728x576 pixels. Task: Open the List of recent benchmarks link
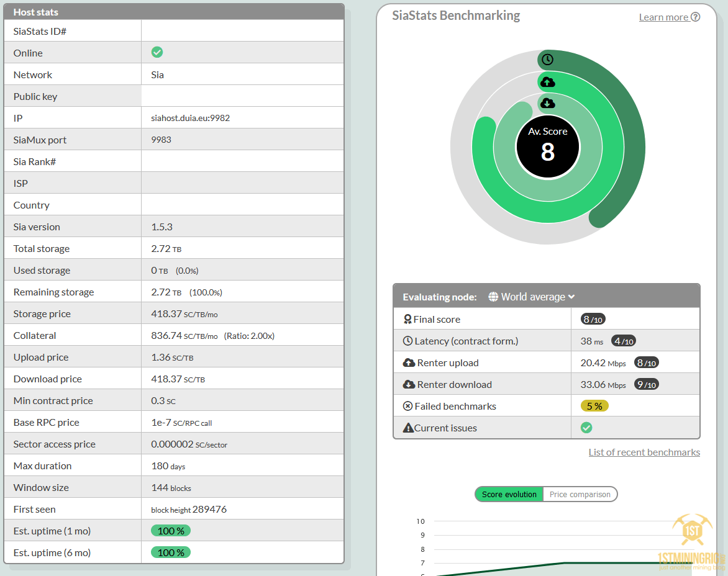(644, 452)
